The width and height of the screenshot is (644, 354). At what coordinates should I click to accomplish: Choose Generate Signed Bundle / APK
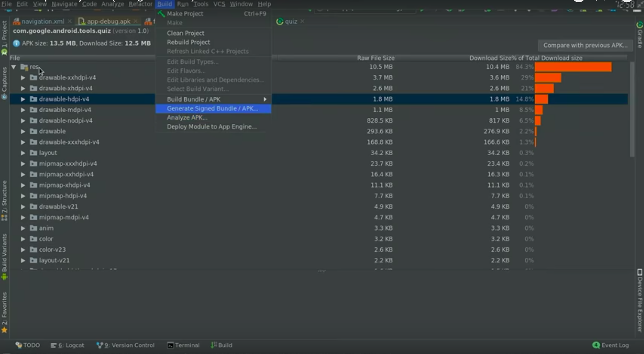[x=213, y=109]
